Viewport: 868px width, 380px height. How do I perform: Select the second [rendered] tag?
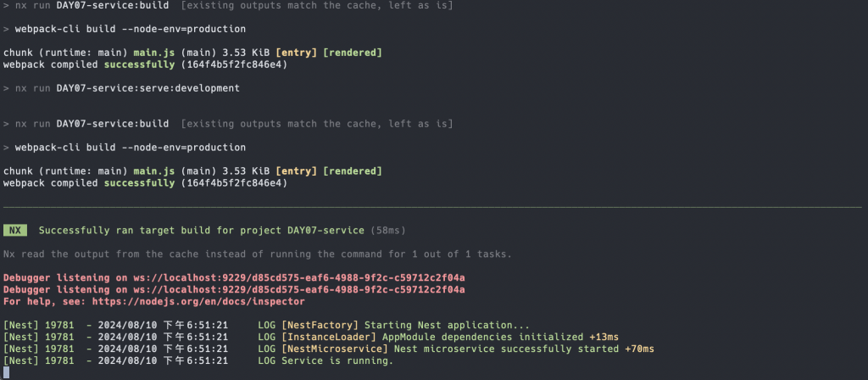tap(353, 171)
